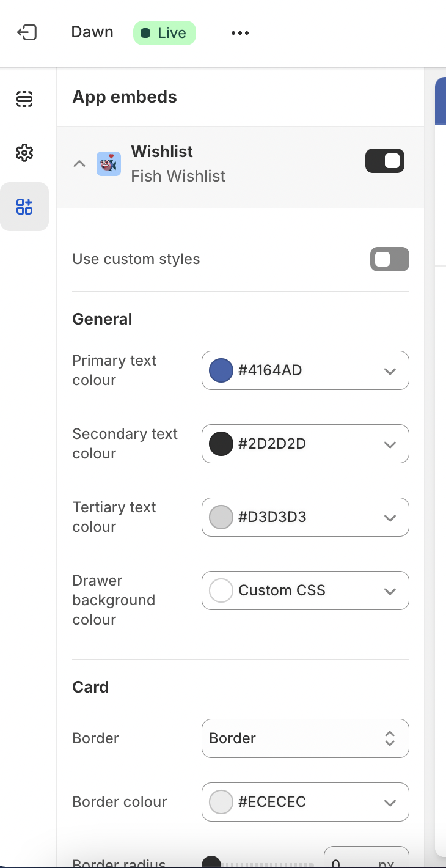
Task: Open the card Border style select
Action: (x=305, y=738)
